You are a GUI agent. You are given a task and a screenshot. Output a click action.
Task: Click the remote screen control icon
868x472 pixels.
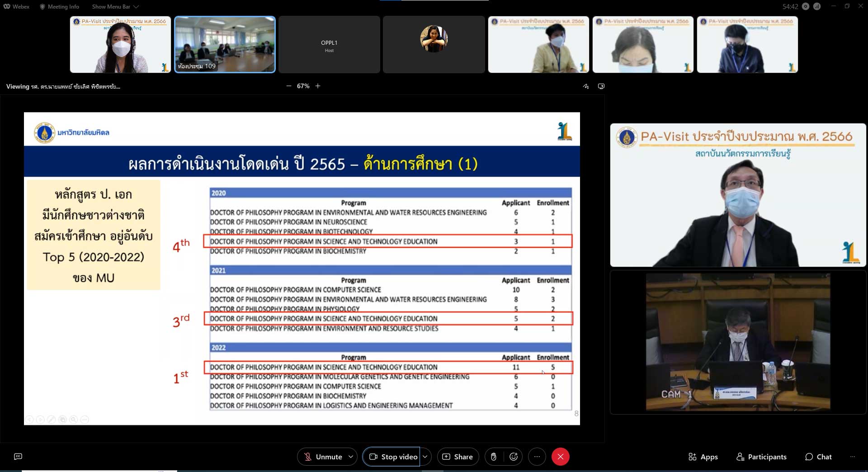point(601,86)
